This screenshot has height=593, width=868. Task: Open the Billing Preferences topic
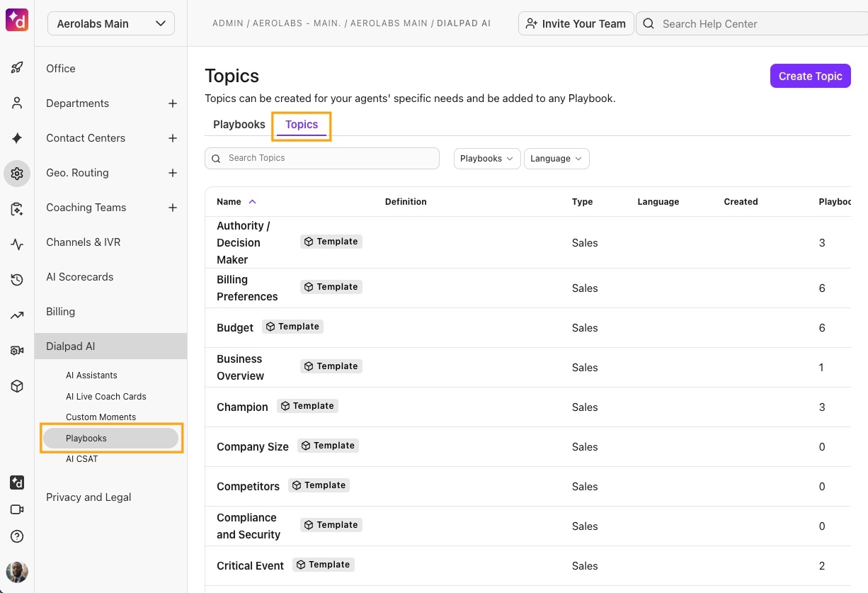click(x=247, y=288)
